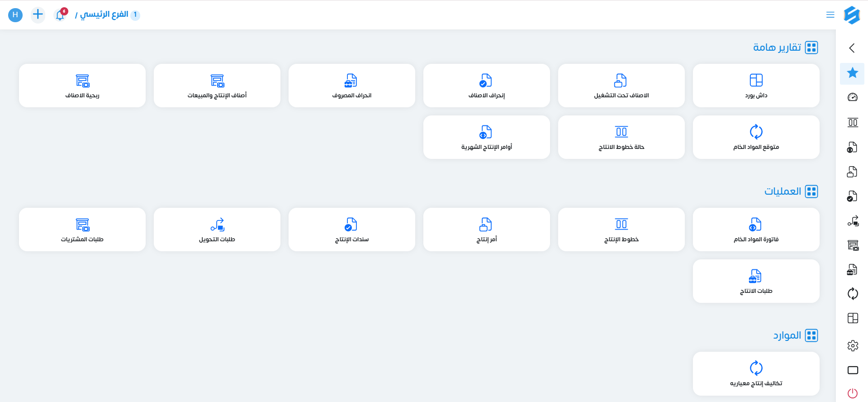868x402 pixels.
Task: Click the app logo at top right
Action: [x=852, y=15]
